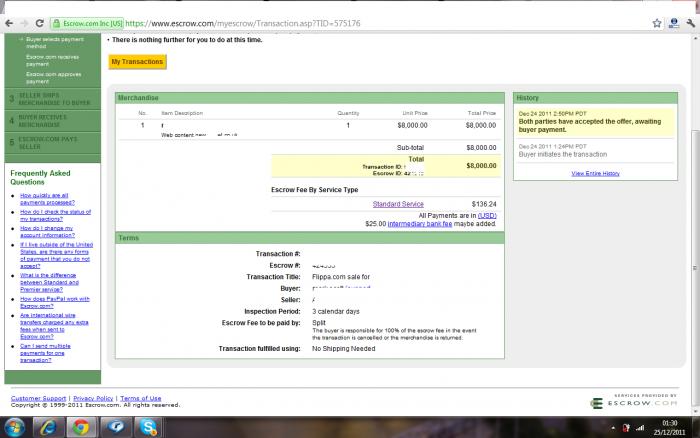Click the 'No Shipping Needed' value

coord(343,349)
